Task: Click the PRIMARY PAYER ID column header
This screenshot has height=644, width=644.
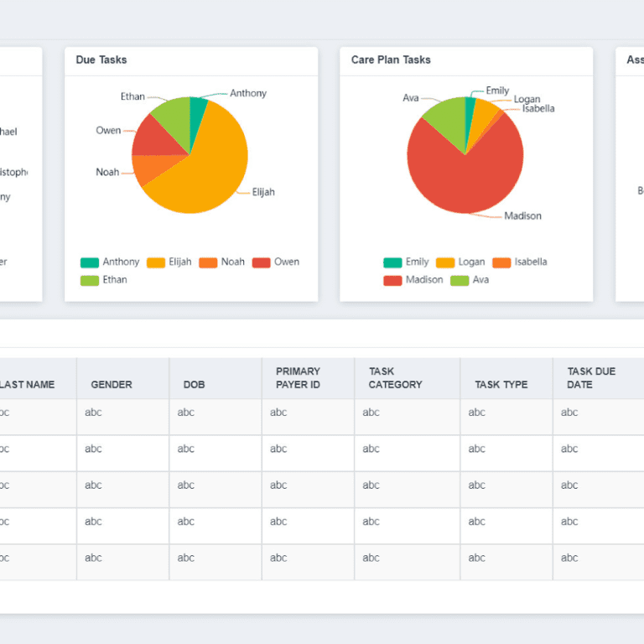Action: coord(298,378)
